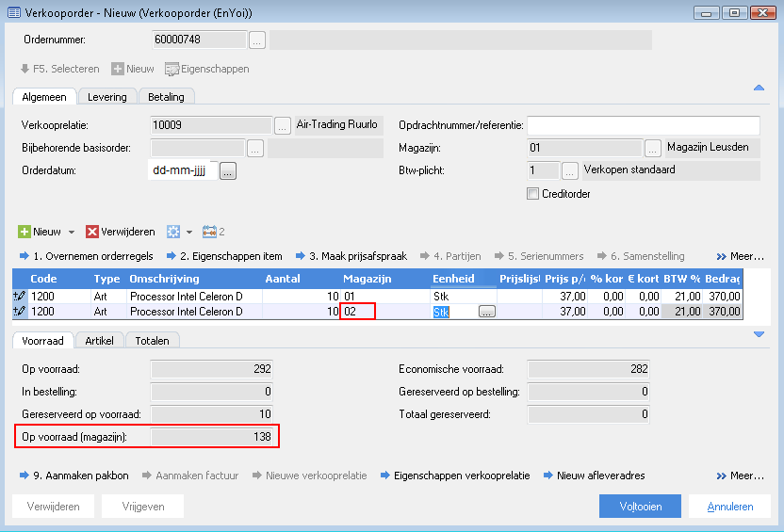784x532 pixels.
Task: Toggle the Creditorder checkbox
Action: pyautogui.click(x=533, y=194)
